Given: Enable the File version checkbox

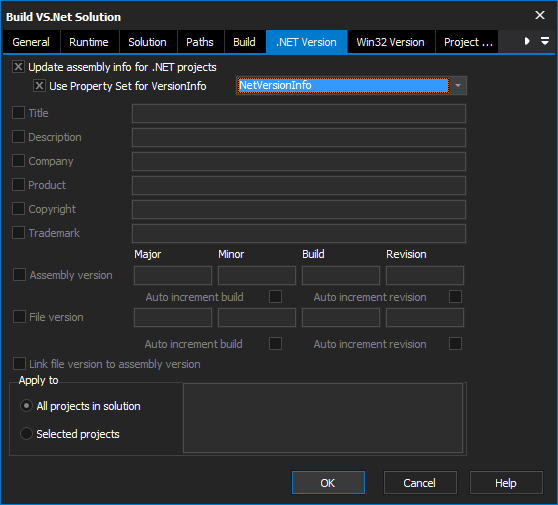Looking at the screenshot, I should click(19, 317).
